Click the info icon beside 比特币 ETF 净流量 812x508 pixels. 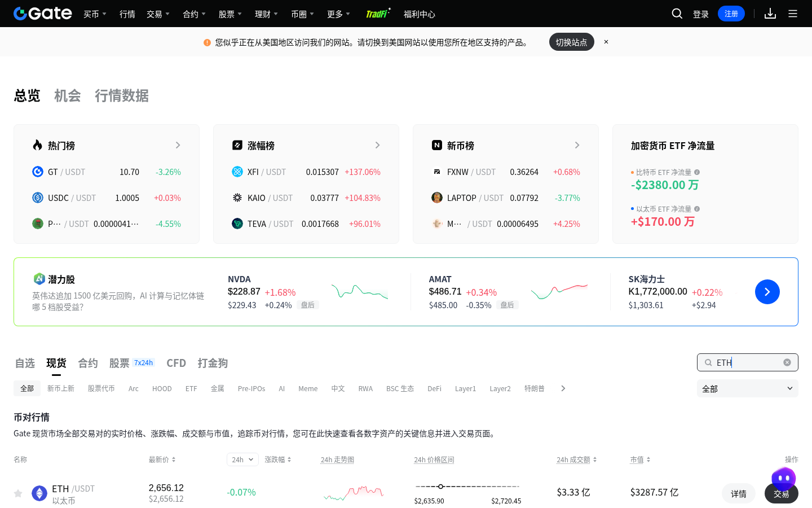tap(698, 172)
